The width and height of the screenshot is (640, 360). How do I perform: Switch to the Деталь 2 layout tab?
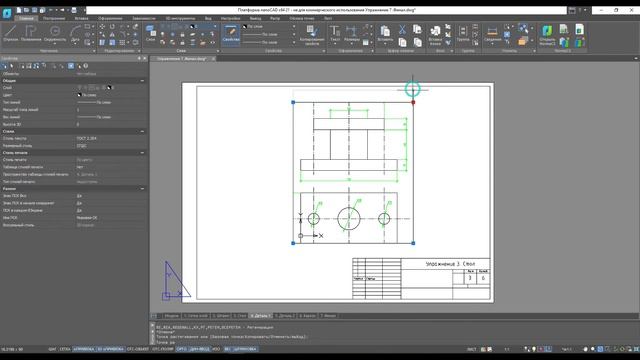(x=284, y=316)
